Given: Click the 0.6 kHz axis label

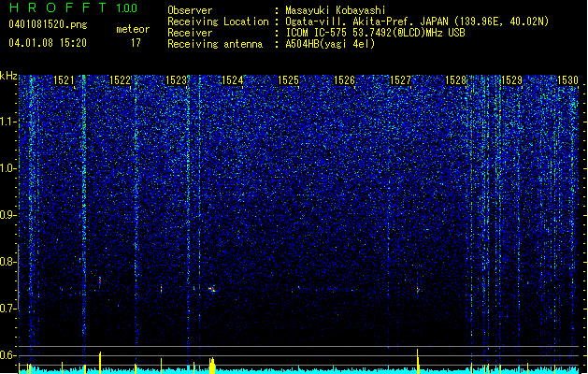Looking at the screenshot, I should pyautogui.click(x=8, y=355).
